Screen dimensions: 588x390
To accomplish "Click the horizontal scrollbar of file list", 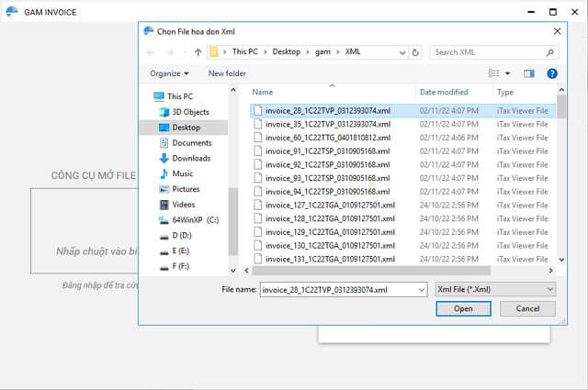I will point(395,271).
